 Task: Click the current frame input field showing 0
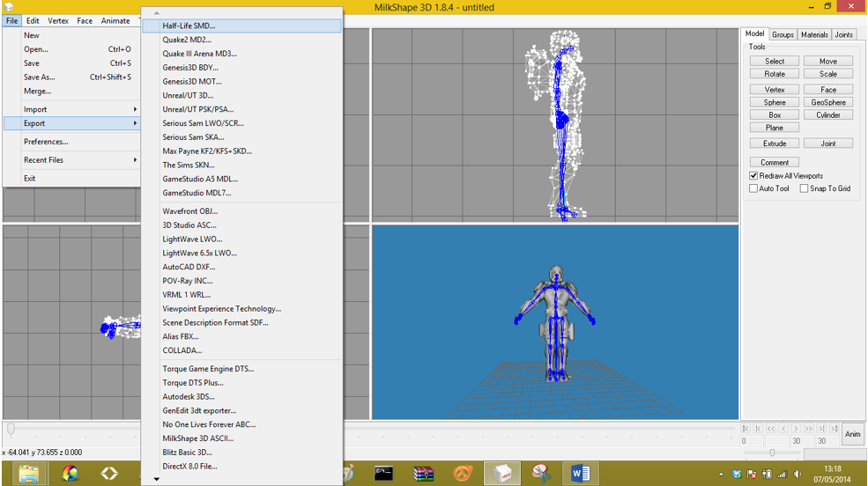coord(752,441)
